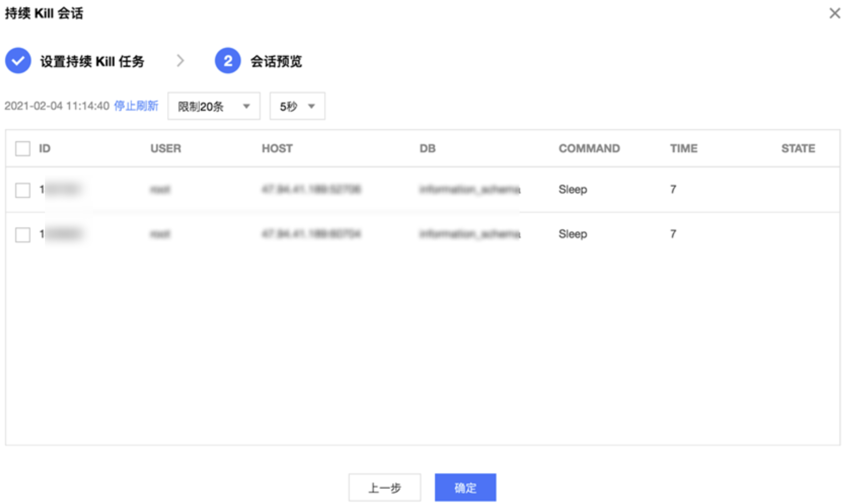Toggle the select-all checkbox in header
The width and height of the screenshot is (845, 504).
tap(23, 148)
